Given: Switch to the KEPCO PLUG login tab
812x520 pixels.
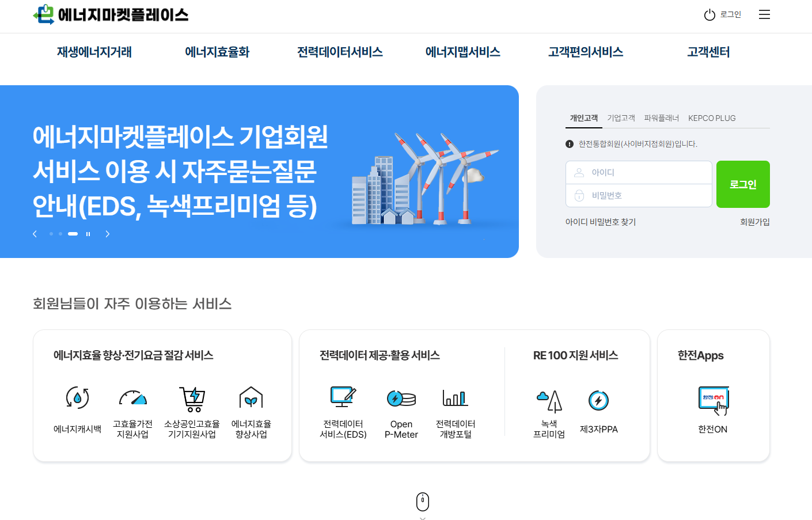Looking at the screenshot, I should pyautogui.click(x=712, y=118).
